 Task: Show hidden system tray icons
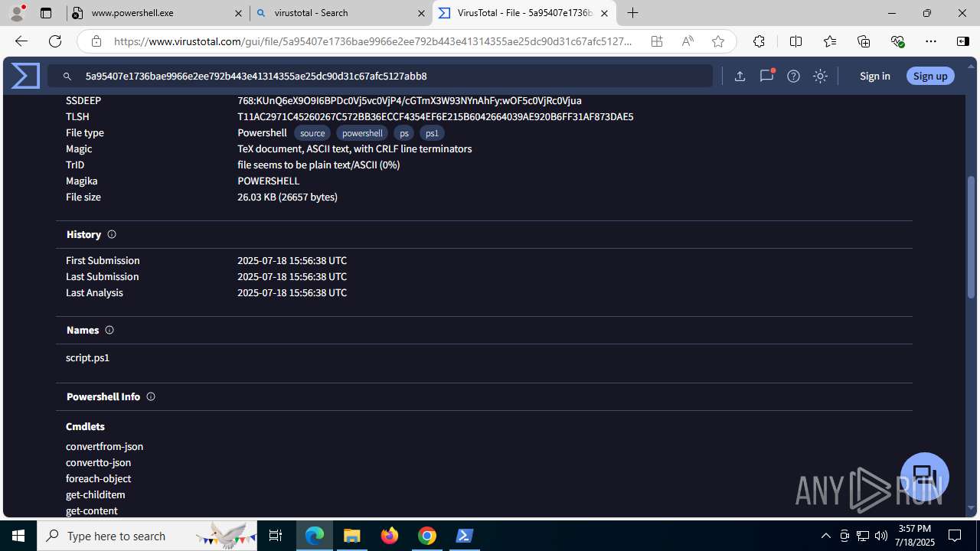[x=825, y=536]
